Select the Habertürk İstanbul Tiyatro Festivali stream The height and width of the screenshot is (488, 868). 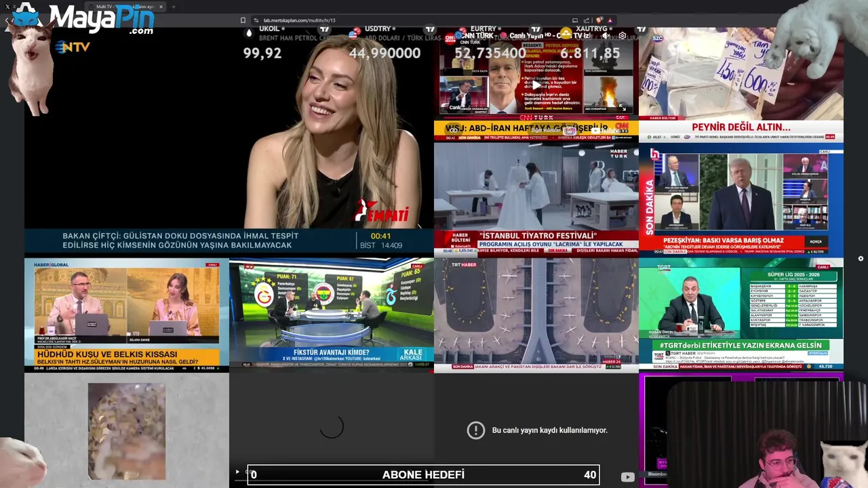tap(536, 199)
